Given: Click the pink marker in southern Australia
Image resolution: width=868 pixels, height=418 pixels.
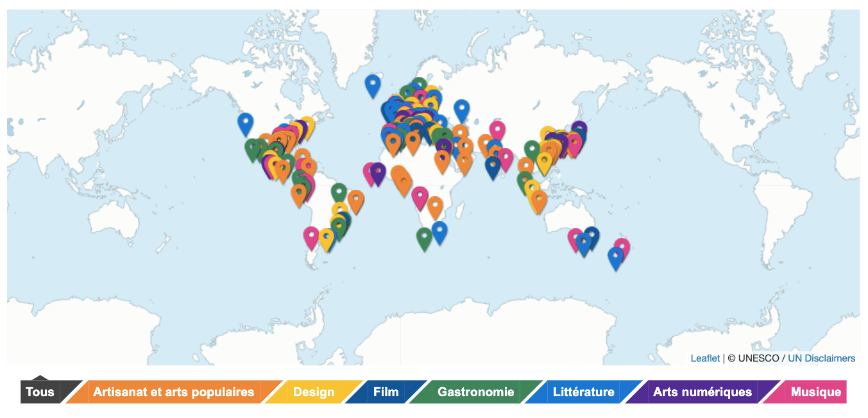Looking at the screenshot, I should [575, 239].
